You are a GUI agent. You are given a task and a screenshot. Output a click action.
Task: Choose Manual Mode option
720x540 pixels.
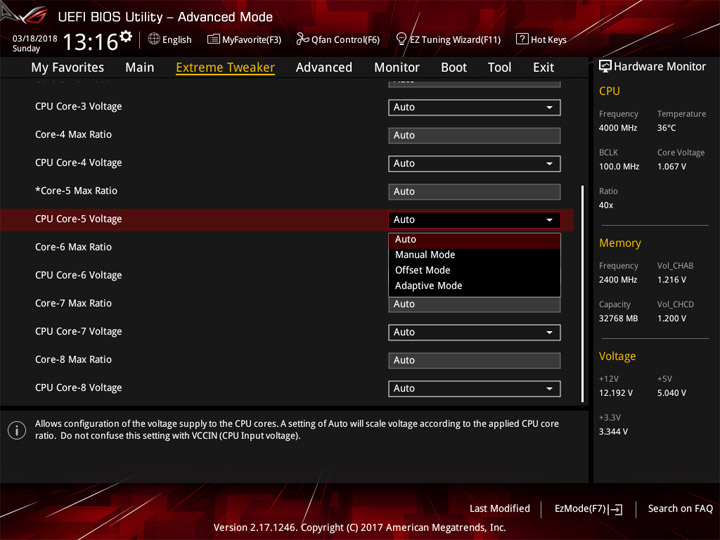(474, 255)
